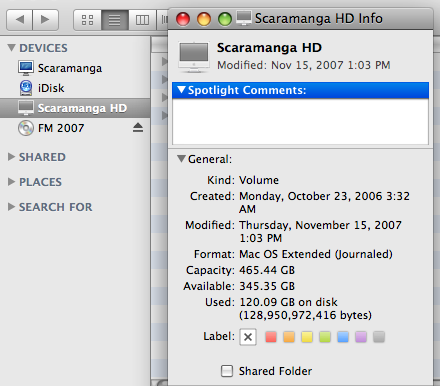
Task: Click the FM 2007 CD icon
Action: pyautogui.click(x=26, y=128)
